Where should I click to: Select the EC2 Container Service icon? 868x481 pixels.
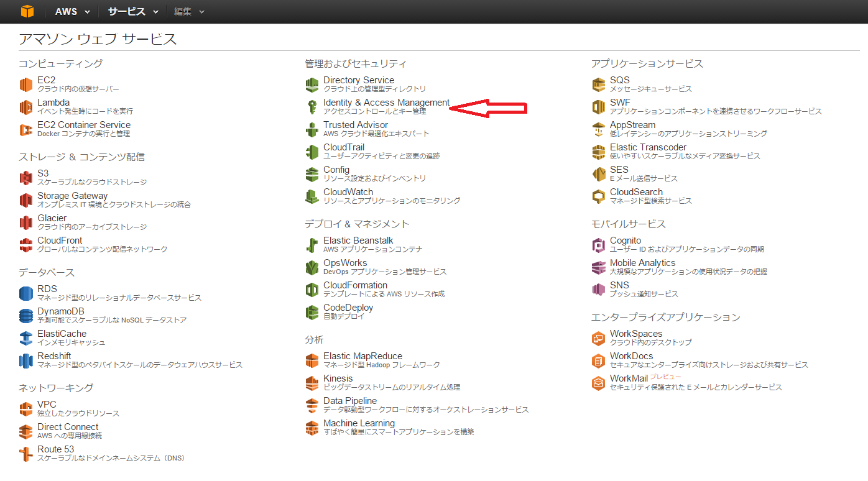pos(25,129)
